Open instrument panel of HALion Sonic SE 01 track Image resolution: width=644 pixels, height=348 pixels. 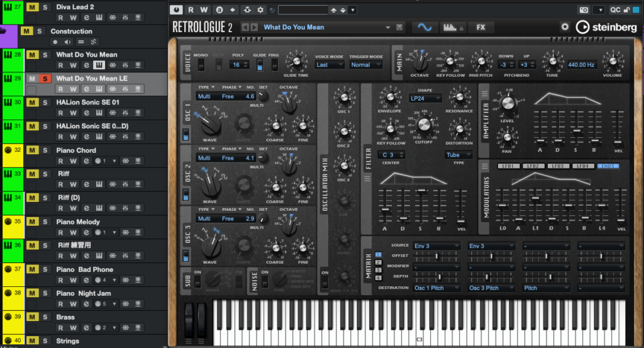coord(99,113)
